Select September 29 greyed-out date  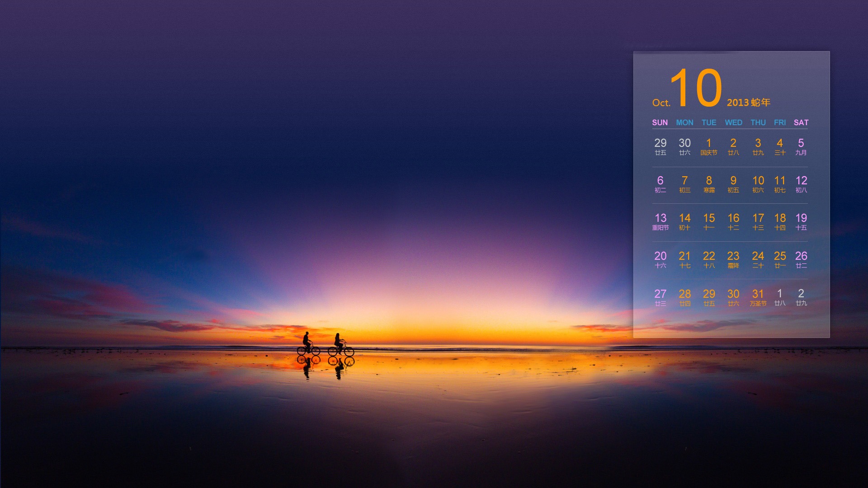[x=660, y=146]
